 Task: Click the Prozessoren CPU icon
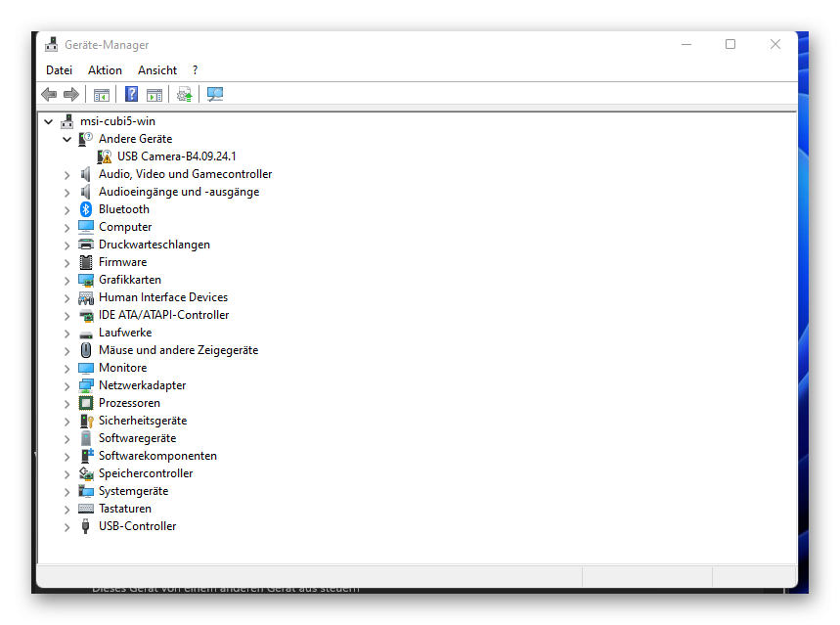click(86, 403)
